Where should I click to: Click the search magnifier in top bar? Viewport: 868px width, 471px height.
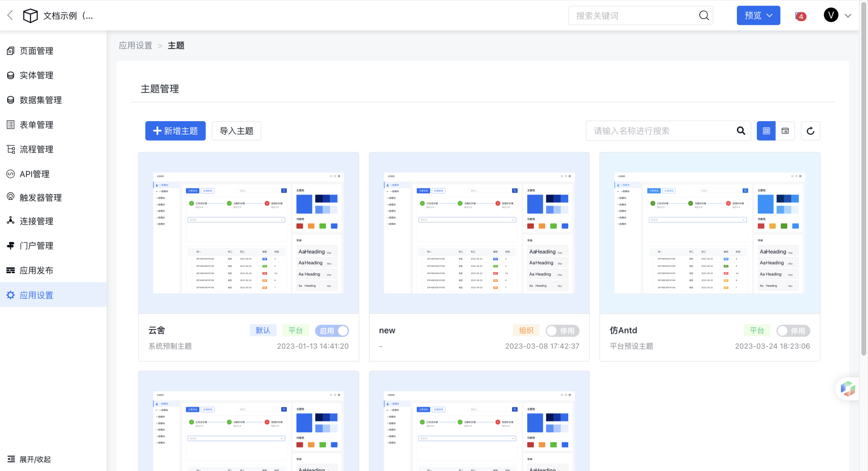click(703, 16)
